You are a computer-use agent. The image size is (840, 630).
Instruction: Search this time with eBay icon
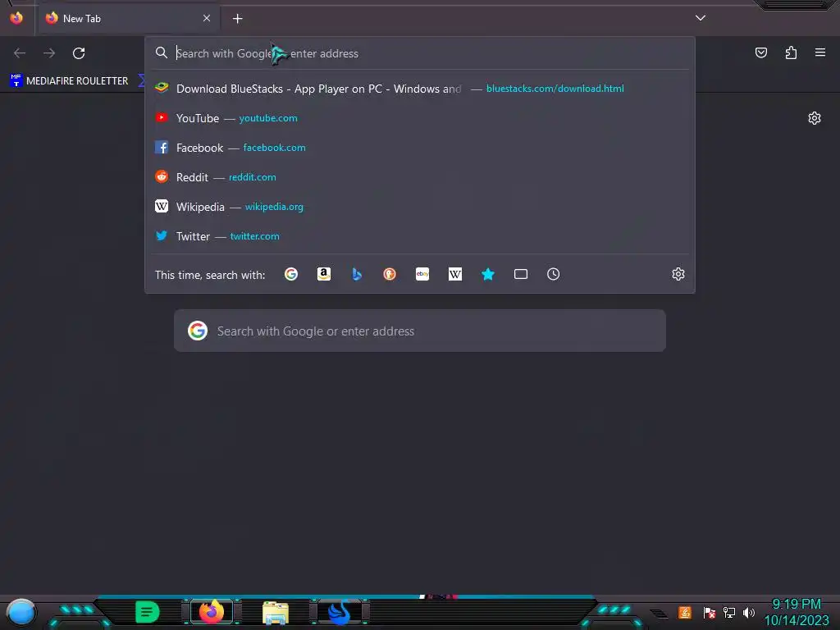422,274
